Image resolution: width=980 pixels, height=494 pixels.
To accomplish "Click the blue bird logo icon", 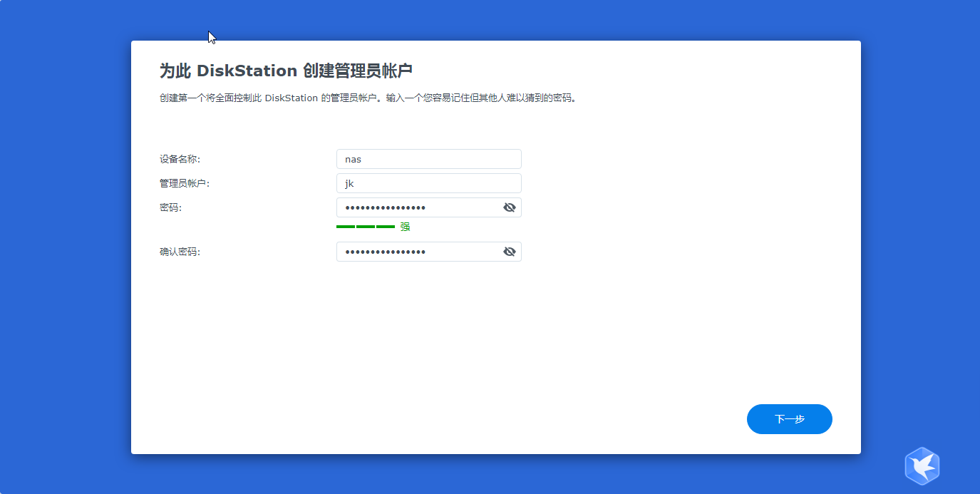I will pyautogui.click(x=922, y=466).
